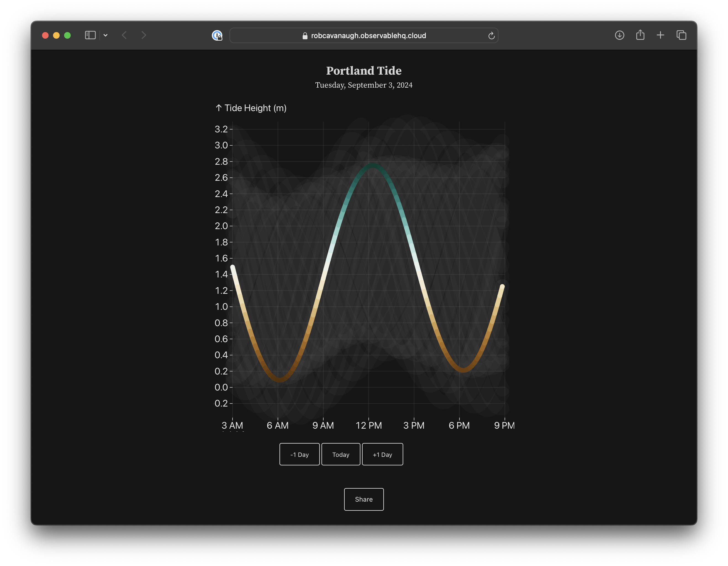Expand the sidebar options chevron dropdown
The width and height of the screenshot is (728, 566).
click(105, 35)
